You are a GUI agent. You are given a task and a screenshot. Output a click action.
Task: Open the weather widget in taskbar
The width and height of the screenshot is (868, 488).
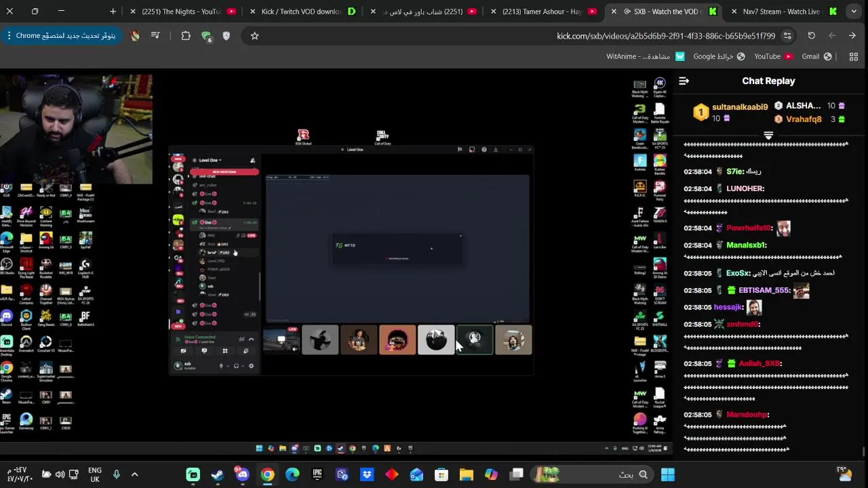pos(843,474)
